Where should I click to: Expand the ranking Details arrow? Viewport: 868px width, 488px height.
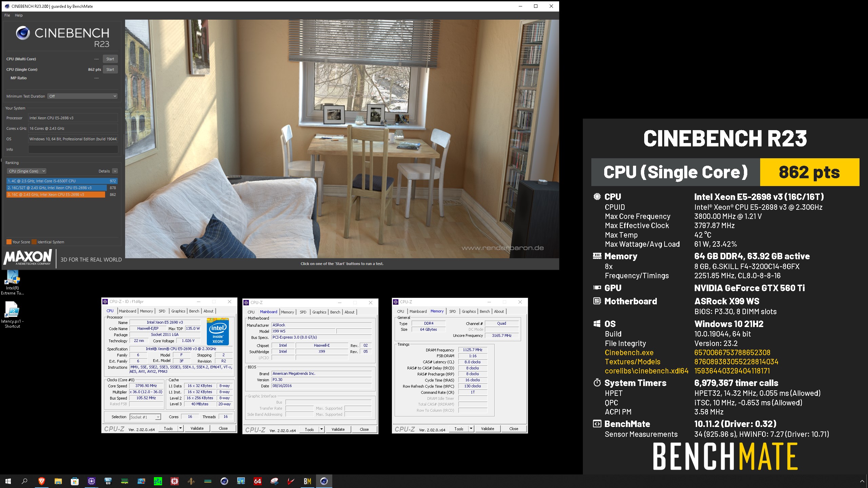tap(115, 171)
